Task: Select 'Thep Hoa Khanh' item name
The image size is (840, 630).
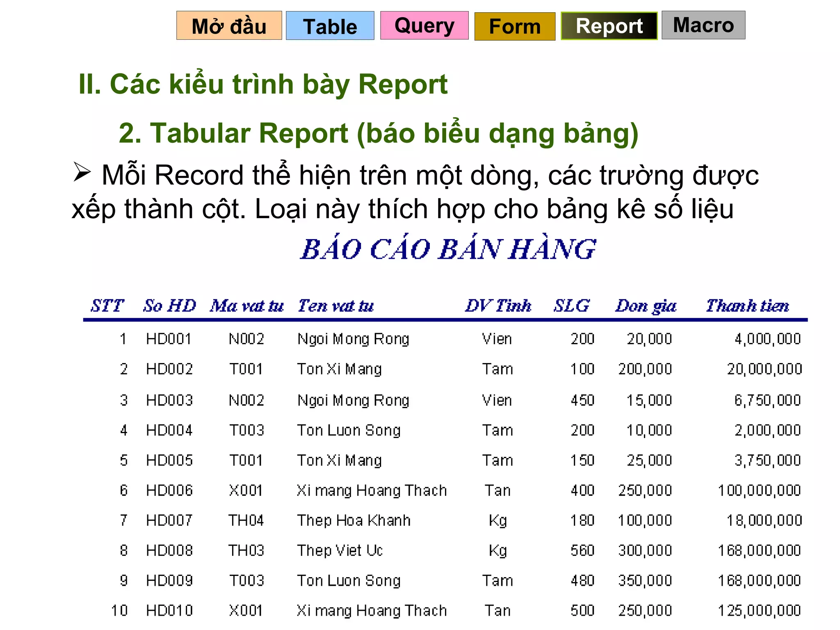Action: point(354,521)
